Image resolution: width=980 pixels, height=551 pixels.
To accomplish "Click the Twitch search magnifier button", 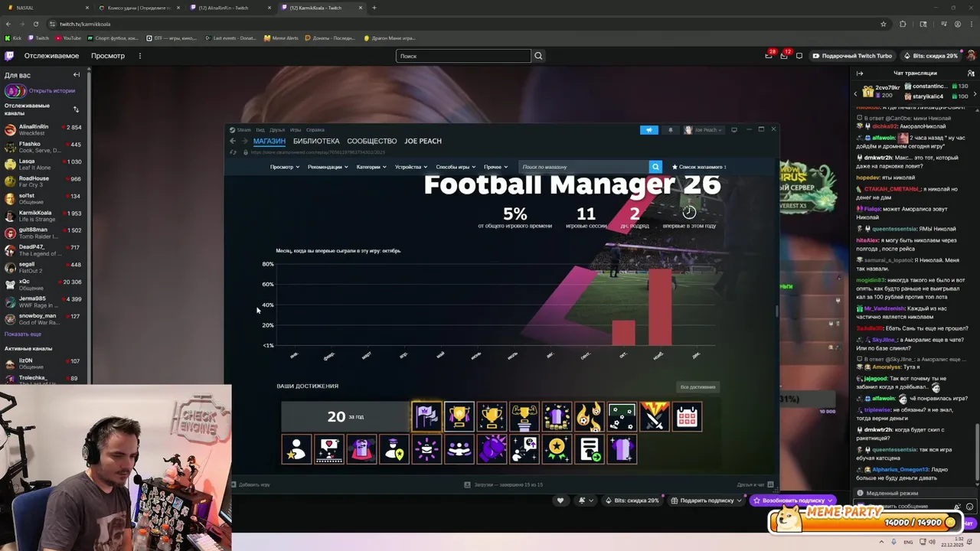I will [538, 56].
